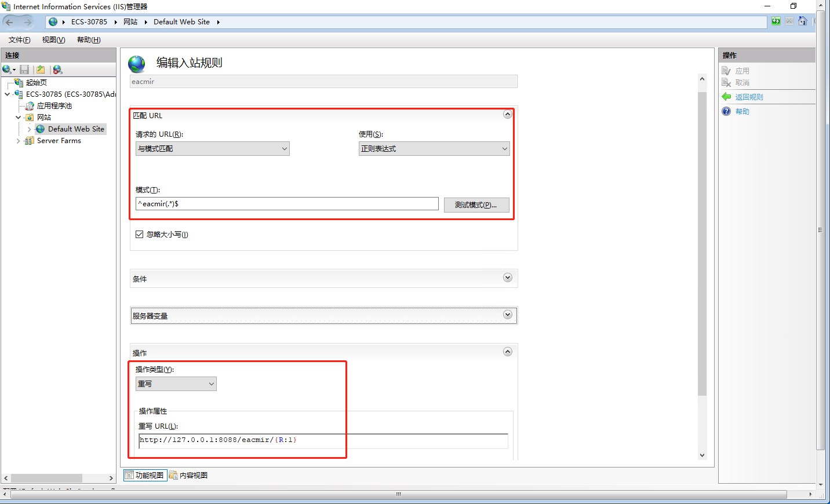Click the Server Farms node icon
The width and height of the screenshot is (830, 504).
point(29,140)
